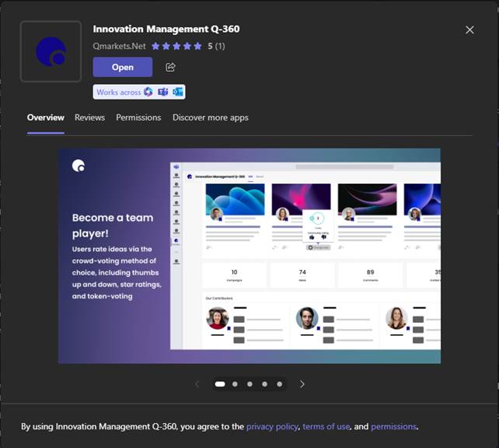This screenshot has height=448, width=499.
Task: Click the five-star rating
Action: point(176,46)
